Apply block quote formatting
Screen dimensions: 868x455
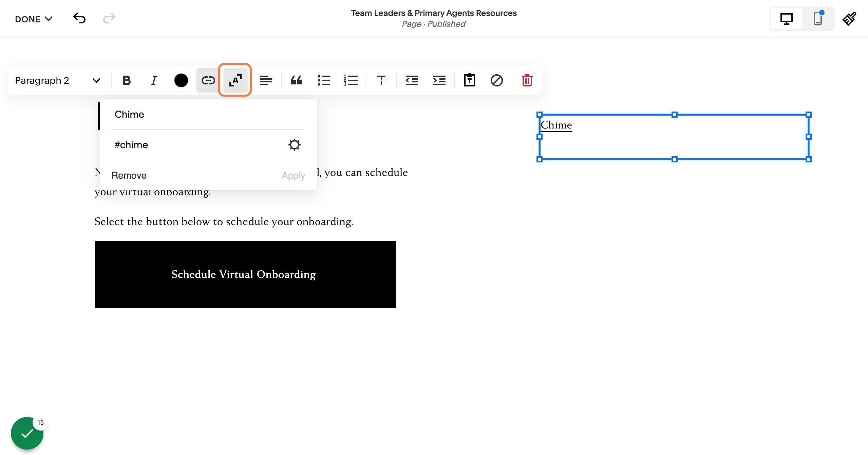point(296,80)
